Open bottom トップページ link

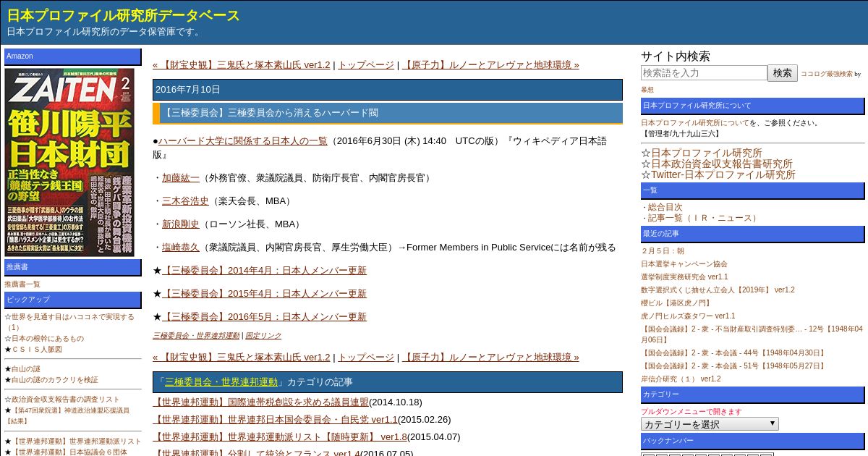366,357
